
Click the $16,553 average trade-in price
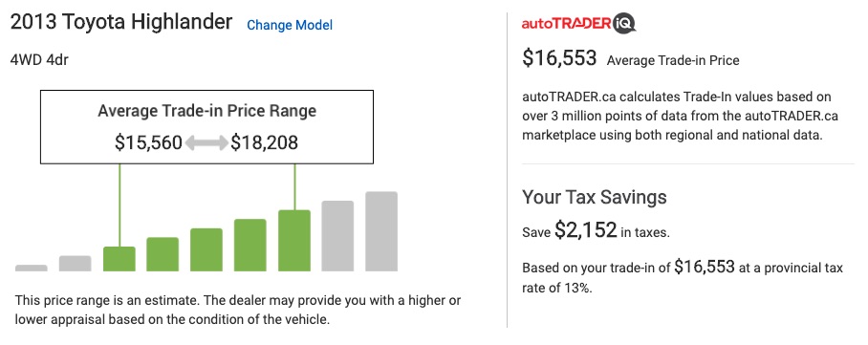coord(559,58)
